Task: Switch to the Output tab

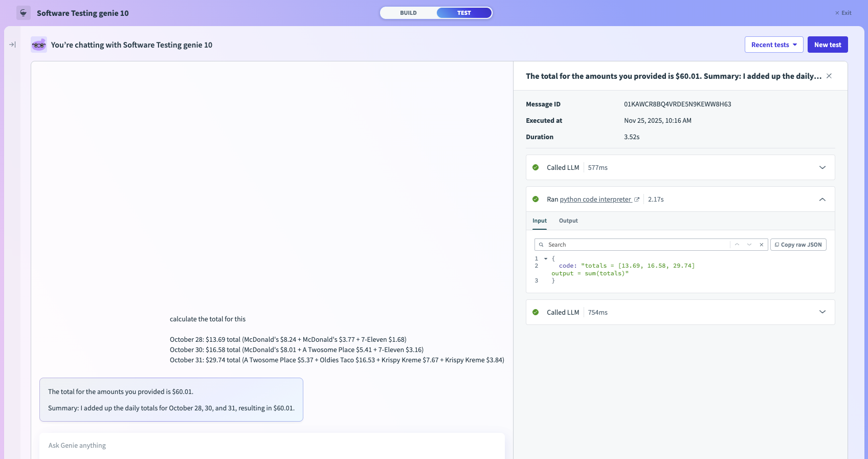Action: click(568, 221)
